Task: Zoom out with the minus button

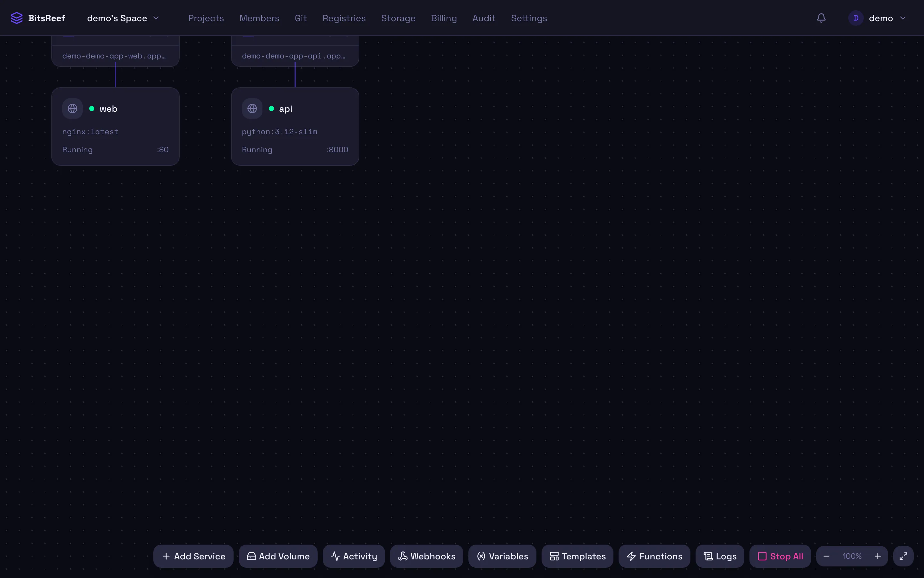Action: click(x=826, y=556)
